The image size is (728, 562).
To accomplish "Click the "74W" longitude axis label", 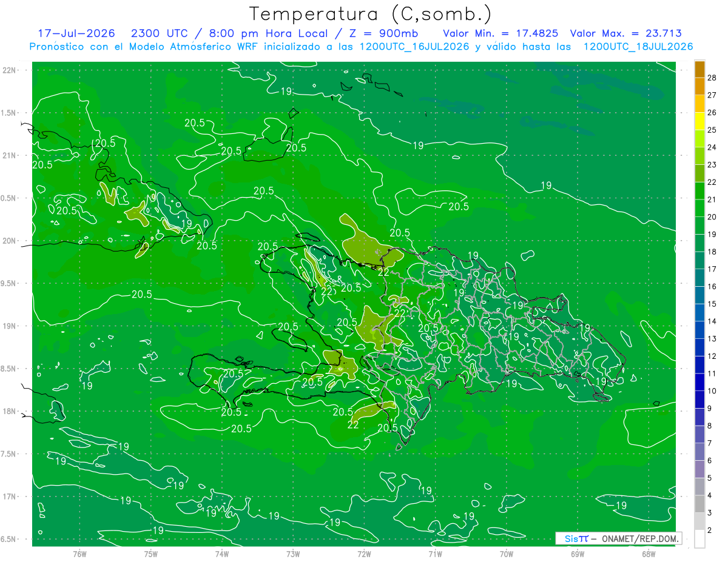I will (x=222, y=554).
